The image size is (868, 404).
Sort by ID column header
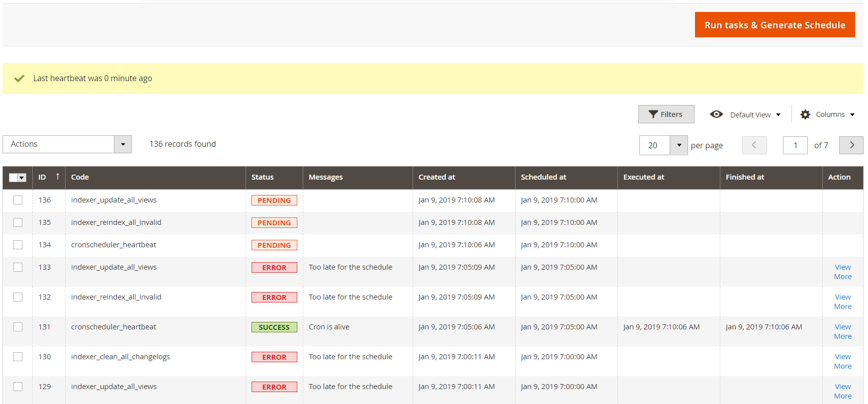pyautogui.click(x=49, y=177)
